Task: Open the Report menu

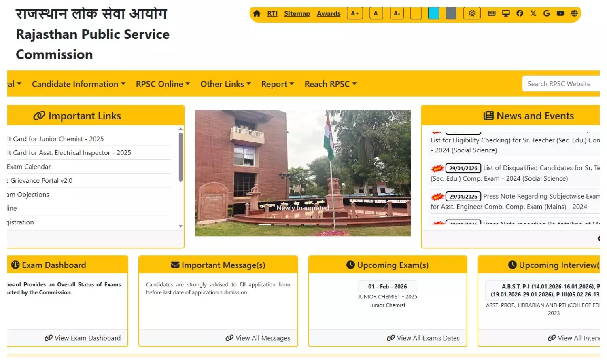Action: click(277, 84)
